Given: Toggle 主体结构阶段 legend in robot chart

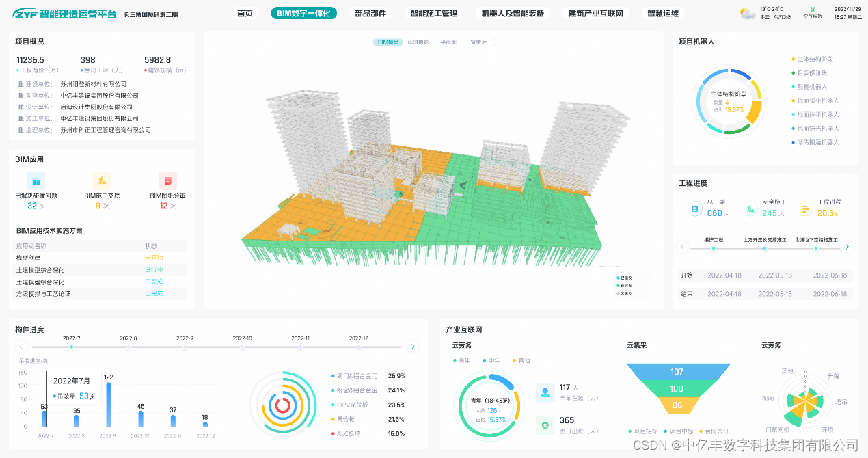Looking at the screenshot, I should pyautogui.click(x=813, y=59).
